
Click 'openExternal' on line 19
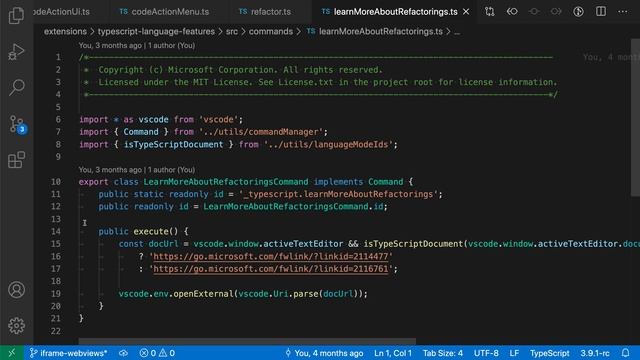coord(203,293)
